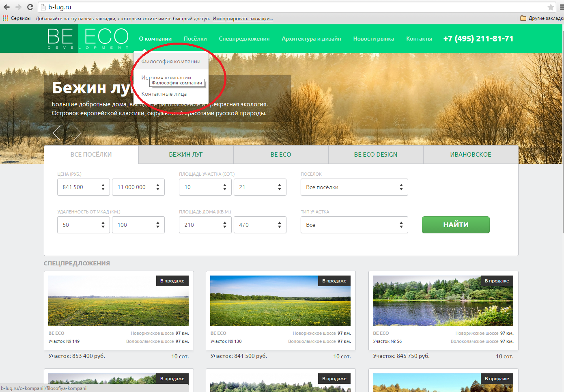Click Импортировать закладки link

[x=242, y=19]
